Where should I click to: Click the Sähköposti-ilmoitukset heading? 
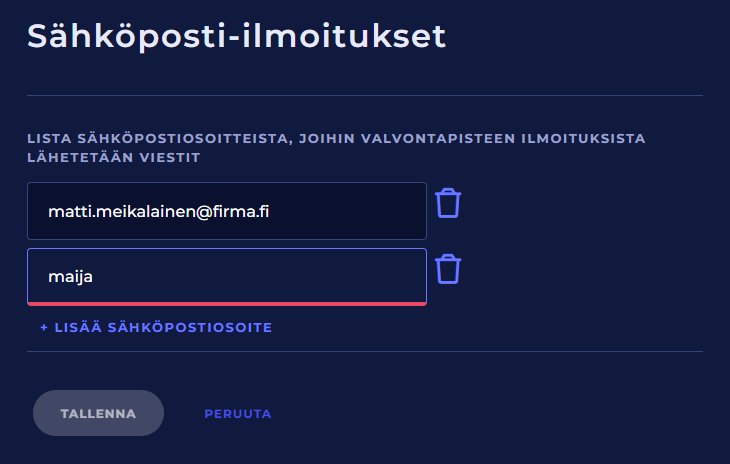236,36
